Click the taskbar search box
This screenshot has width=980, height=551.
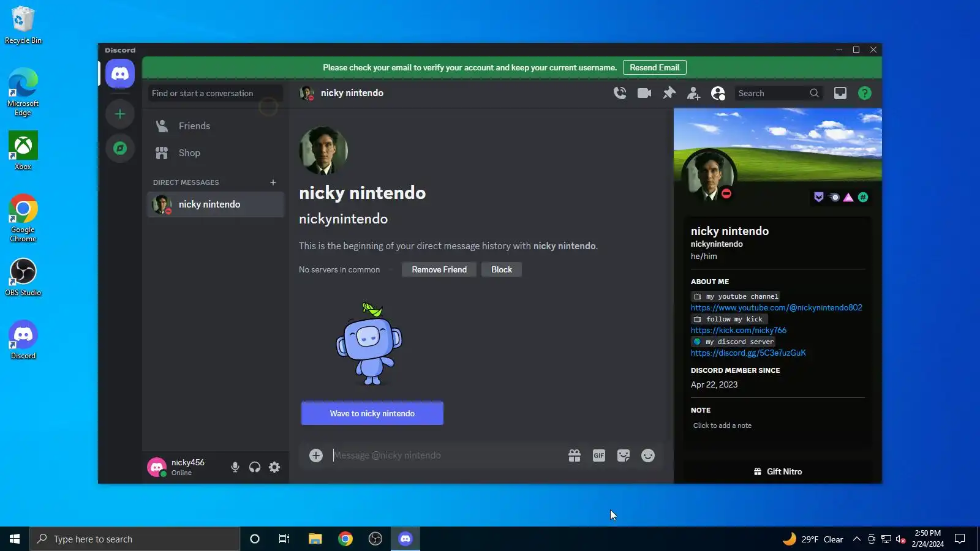point(135,539)
